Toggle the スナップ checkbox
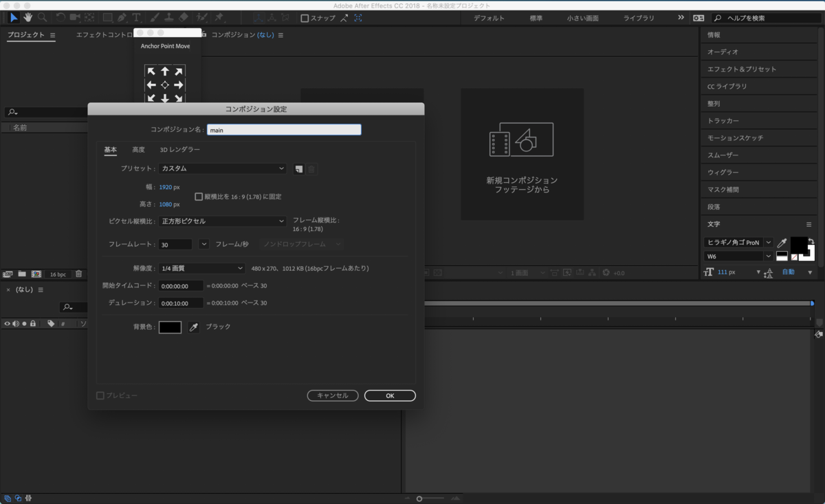Screen dimensions: 825x504 (305, 18)
